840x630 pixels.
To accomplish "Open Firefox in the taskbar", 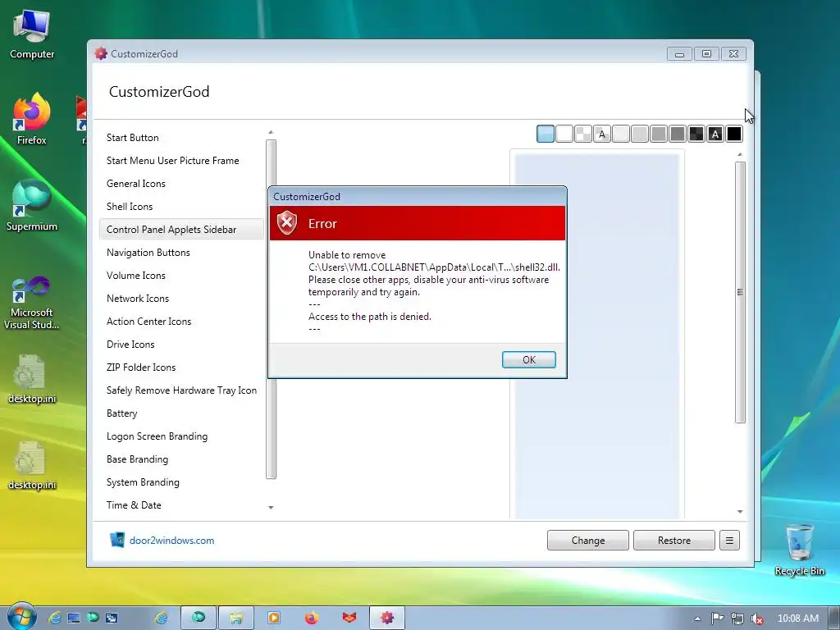I will (x=311, y=618).
